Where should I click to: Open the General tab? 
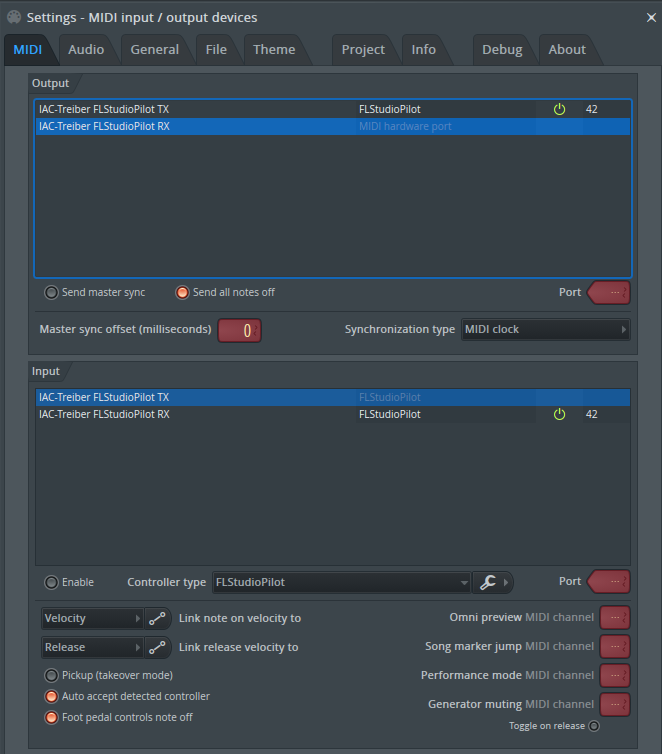[x=154, y=50]
